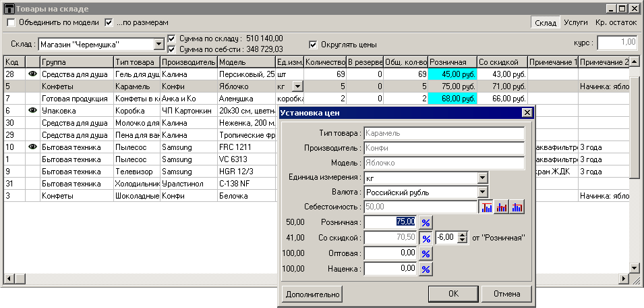Select the middle cost chart button beside Себестоимость
The image size is (644, 308).
point(502,207)
